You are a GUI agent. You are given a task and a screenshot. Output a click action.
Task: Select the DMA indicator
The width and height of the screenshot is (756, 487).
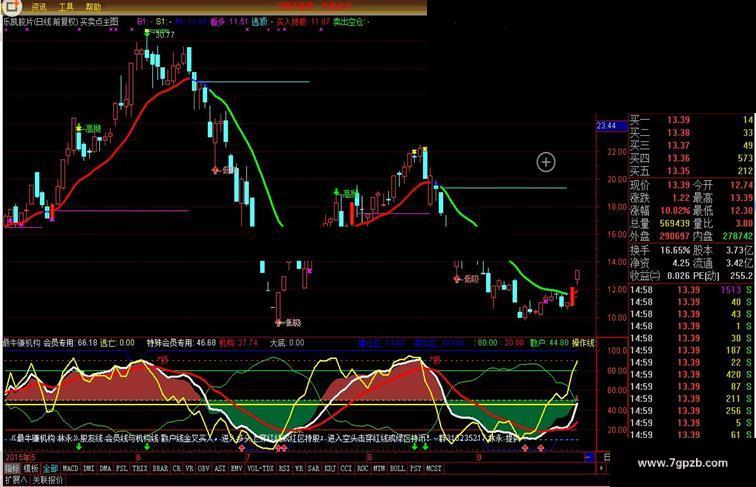pos(105,468)
